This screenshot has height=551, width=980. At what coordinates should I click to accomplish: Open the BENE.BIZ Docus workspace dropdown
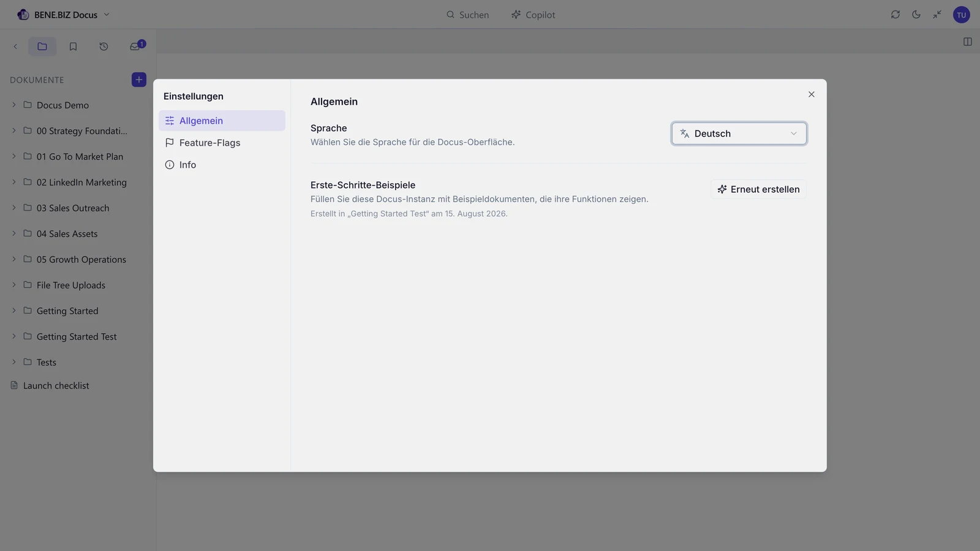pyautogui.click(x=64, y=15)
